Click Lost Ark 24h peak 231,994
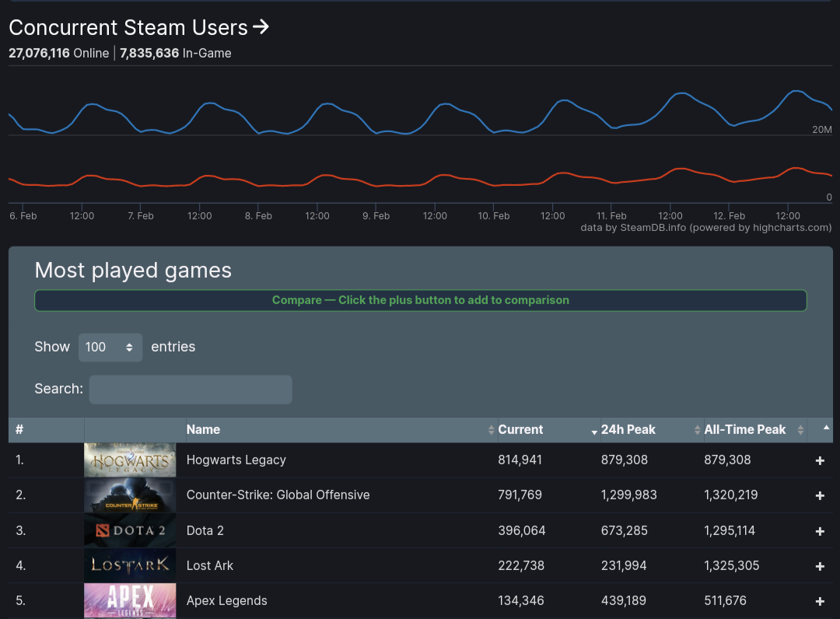The width and height of the screenshot is (840, 619). click(624, 565)
